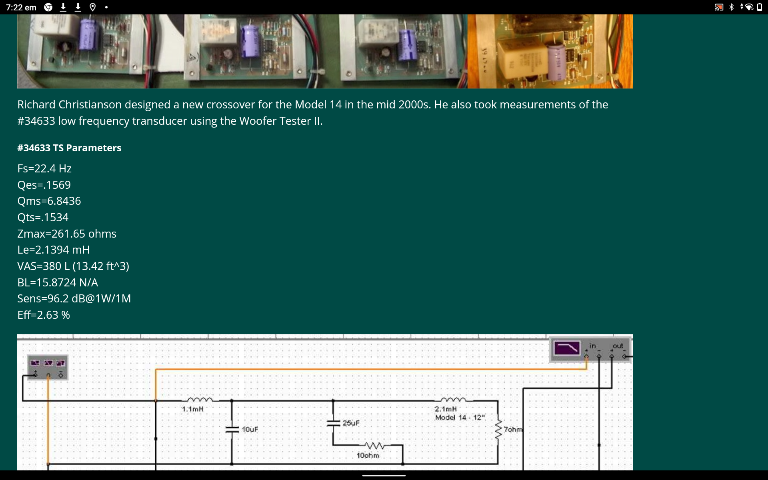Tap the '#34633 TS Parameters' heading
This screenshot has height=480, width=768.
click(x=69, y=148)
